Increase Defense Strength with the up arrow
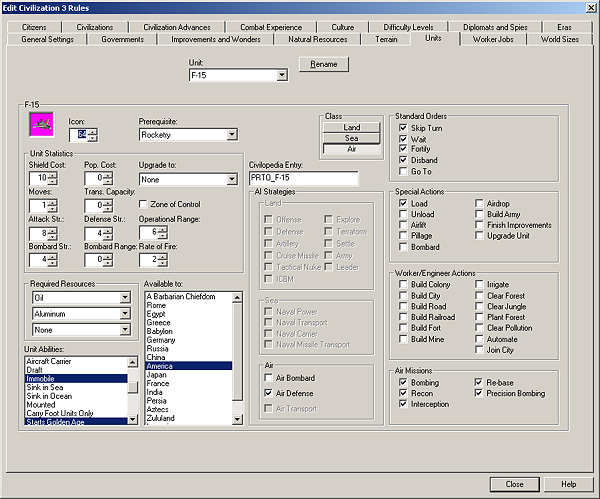Viewport: 600px width, 499px height. point(107,229)
